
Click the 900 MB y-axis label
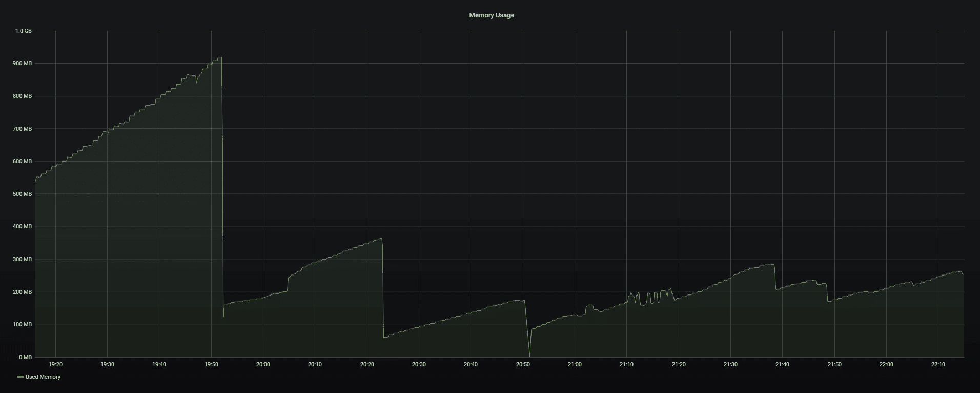pos(23,64)
